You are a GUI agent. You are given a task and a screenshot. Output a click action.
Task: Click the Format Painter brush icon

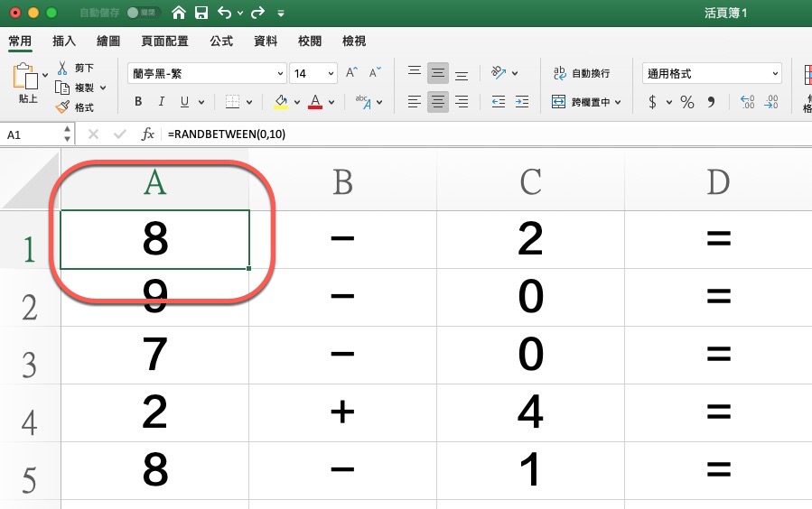tap(62, 107)
